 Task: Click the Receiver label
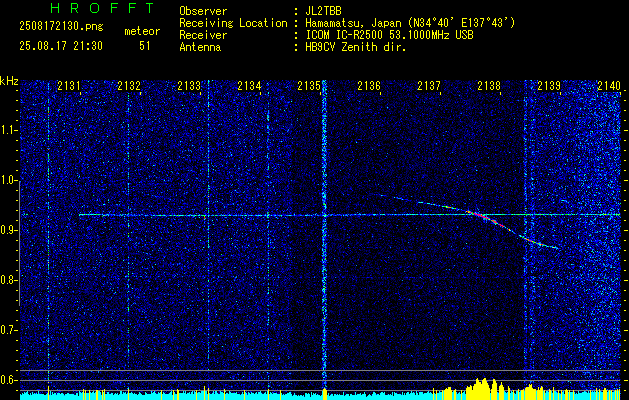pyautogui.click(x=203, y=35)
